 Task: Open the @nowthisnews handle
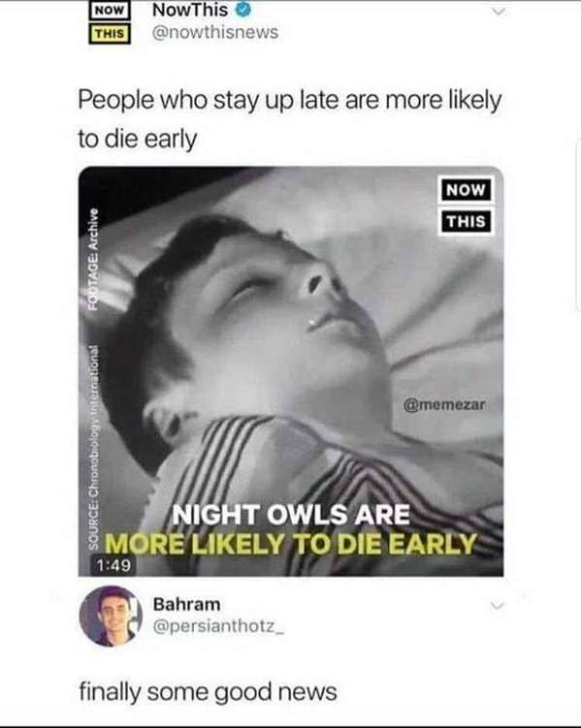215,33
